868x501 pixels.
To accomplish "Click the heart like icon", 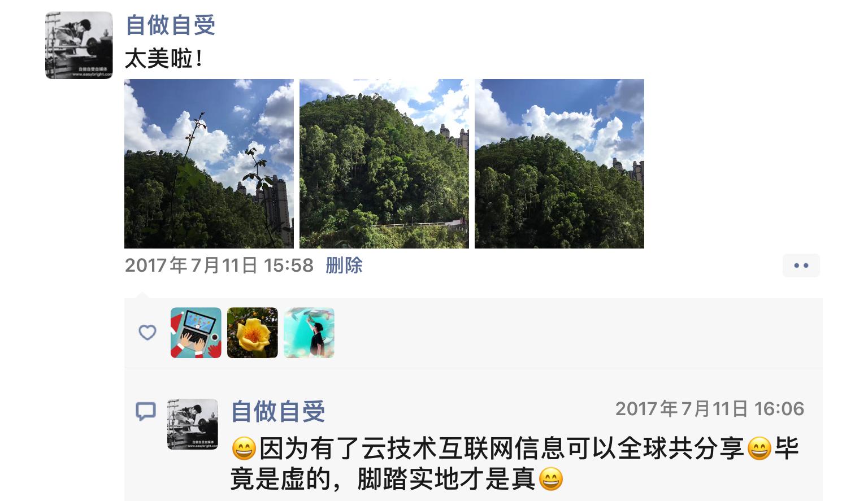I will (x=147, y=333).
